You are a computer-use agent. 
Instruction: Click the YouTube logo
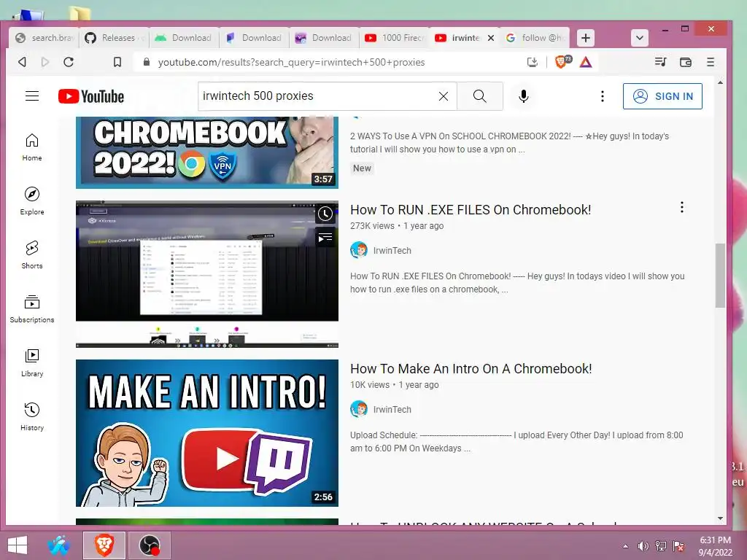[91, 97]
